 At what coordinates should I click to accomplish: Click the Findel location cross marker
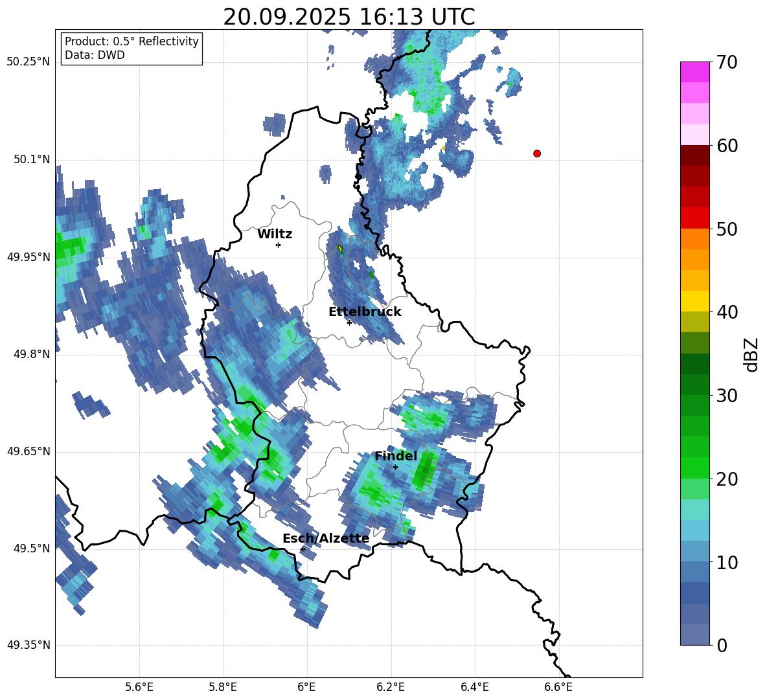tap(395, 467)
